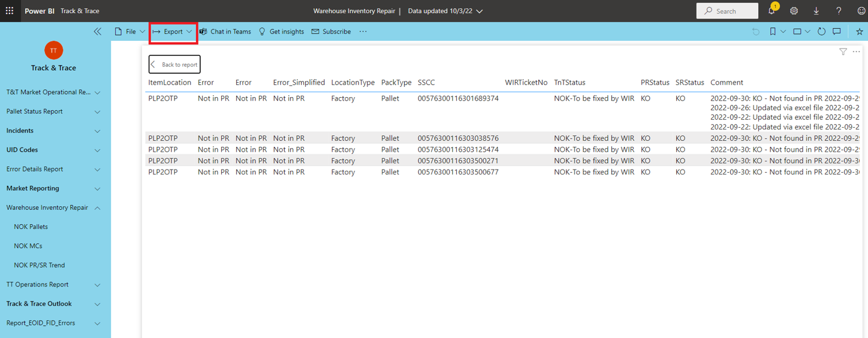Expand the view dropdown arrow
Image resolution: width=868 pixels, height=338 pixels.
pos(807,32)
